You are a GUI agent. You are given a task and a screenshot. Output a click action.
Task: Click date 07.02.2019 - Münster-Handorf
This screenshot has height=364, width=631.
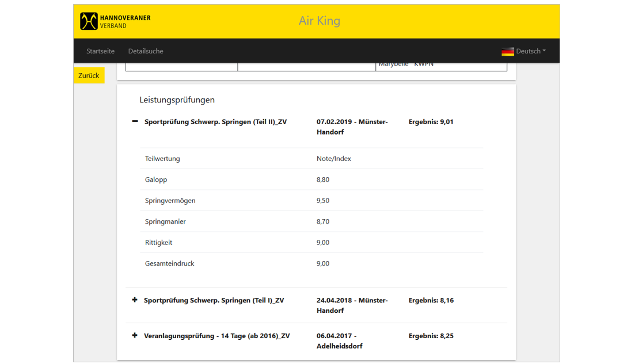(352, 127)
